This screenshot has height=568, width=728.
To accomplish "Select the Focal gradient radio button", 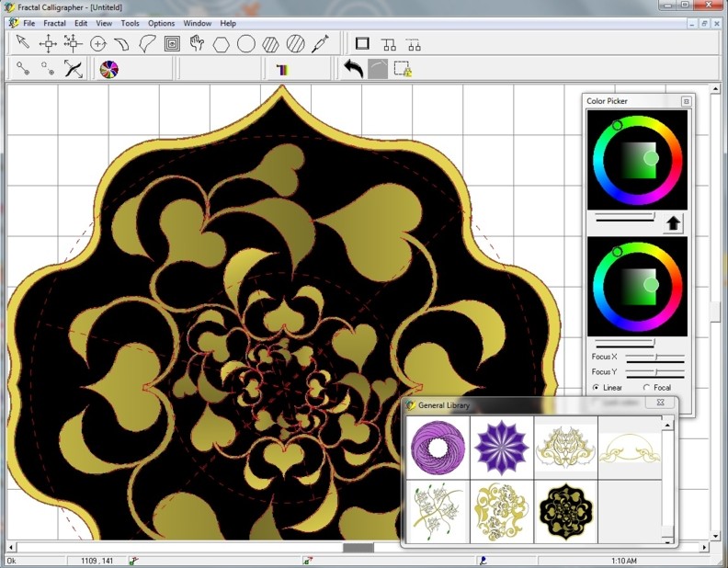I will tap(646, 388).
